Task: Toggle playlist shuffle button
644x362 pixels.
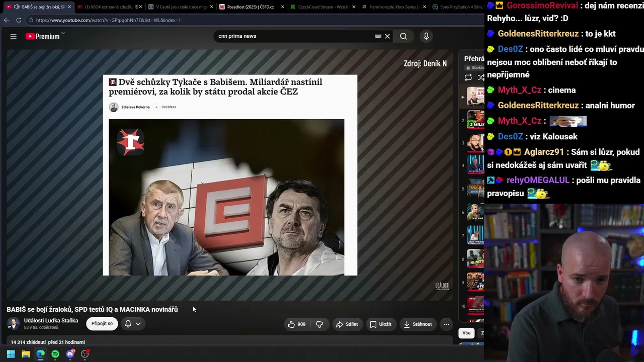Action: click(480, 77)
